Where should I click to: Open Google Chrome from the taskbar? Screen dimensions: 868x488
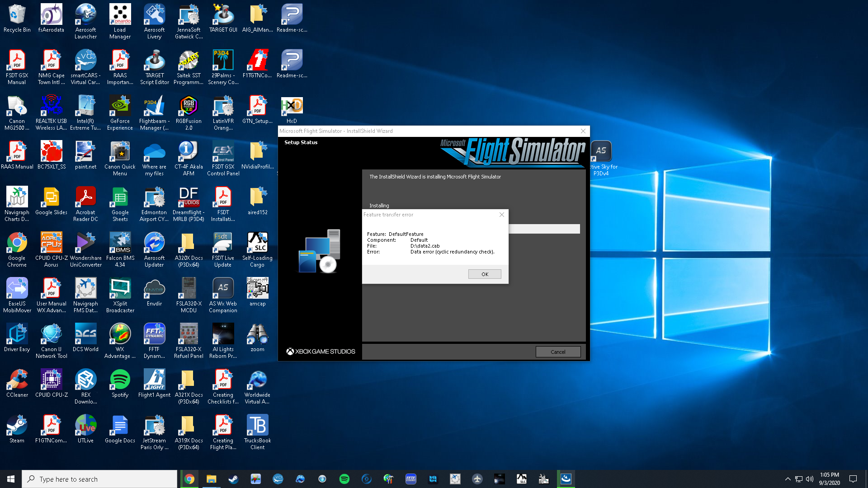[x=189, y=479]
